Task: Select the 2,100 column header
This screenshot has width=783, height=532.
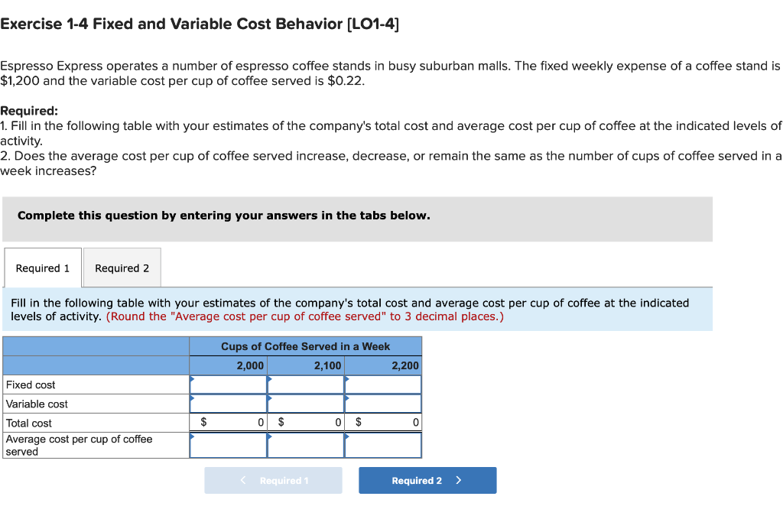Action: click(305, 365)
